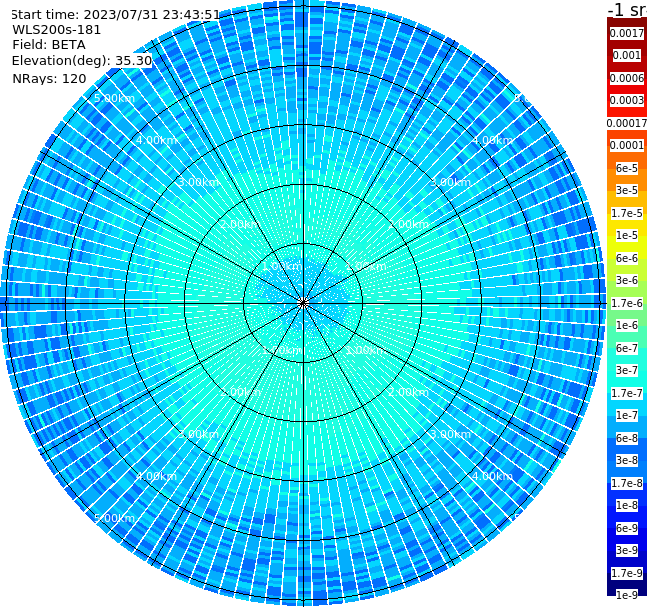Viewport: 647px width, 607px height.
Task: Click the 0.0003 colorbar tick label
Action: click(x=627, y=100)
